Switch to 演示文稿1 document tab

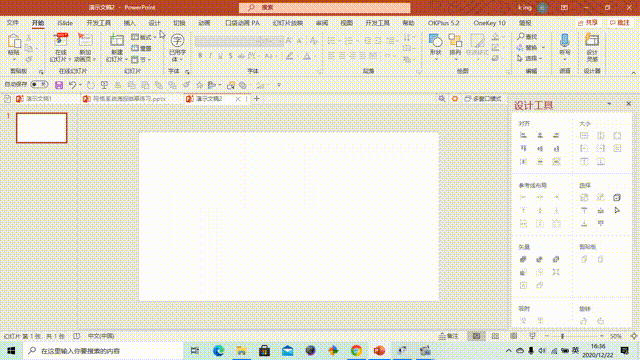(39, 99)
